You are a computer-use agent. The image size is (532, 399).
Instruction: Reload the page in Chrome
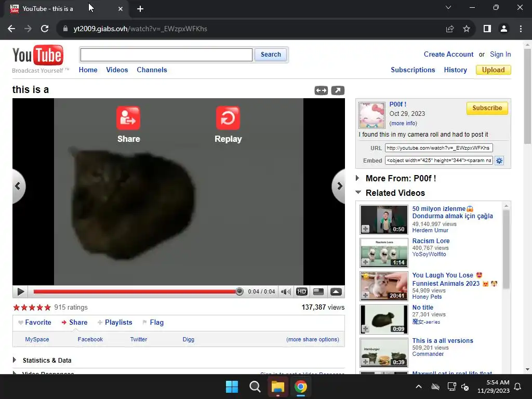click(x=45, y=29)
